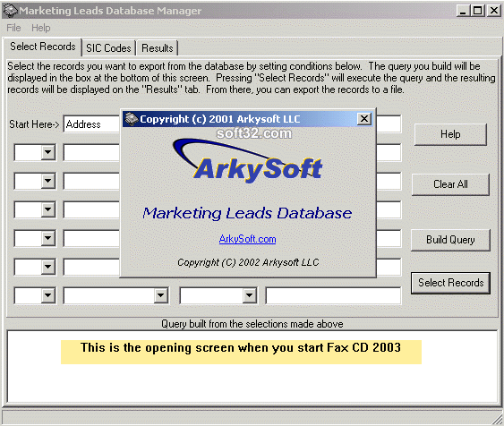Open the last row's left dropdown

47,295
